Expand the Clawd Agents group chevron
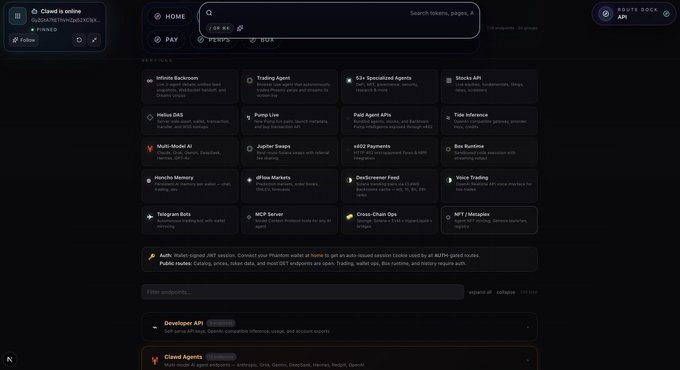The height and width of the screenshot is (370, 680). point(527,360)
